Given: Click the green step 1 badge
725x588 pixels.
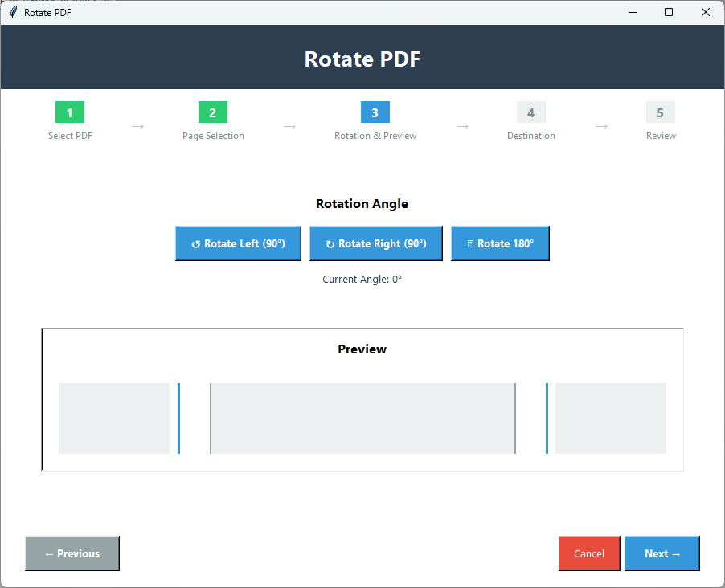Looking at the screenshot, I should point(70,112).
